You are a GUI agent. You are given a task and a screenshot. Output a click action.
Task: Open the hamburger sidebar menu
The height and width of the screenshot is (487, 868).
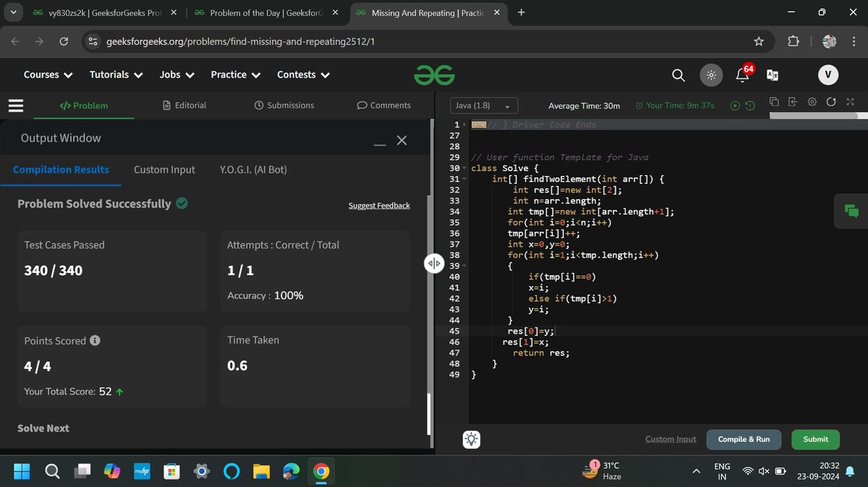click(16, 105)
